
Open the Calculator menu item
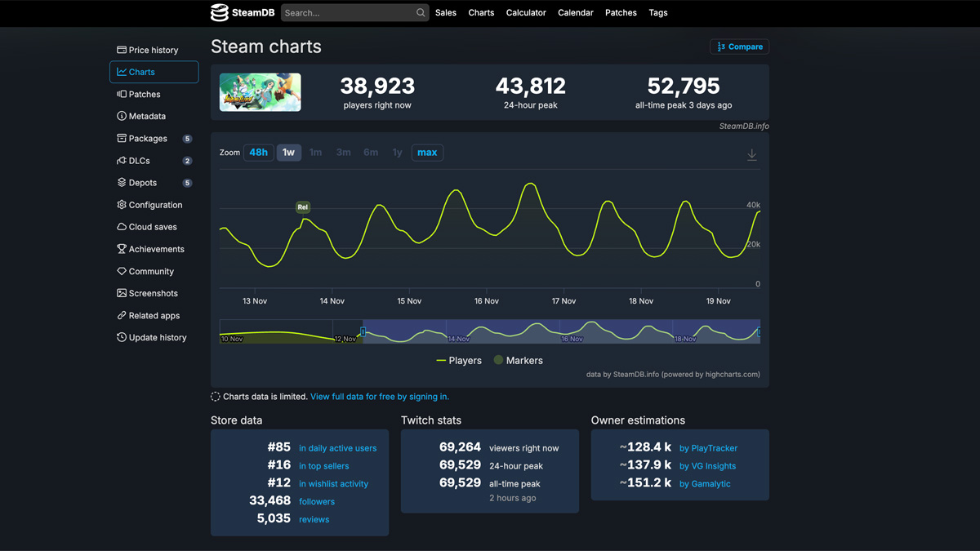[x=526, y=12]
